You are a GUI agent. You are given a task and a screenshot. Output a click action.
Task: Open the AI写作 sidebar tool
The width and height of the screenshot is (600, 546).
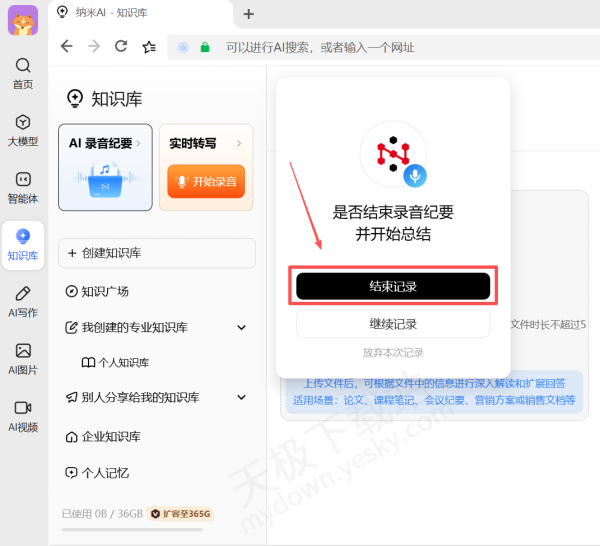pyautogui.click(x=22, y=294)
